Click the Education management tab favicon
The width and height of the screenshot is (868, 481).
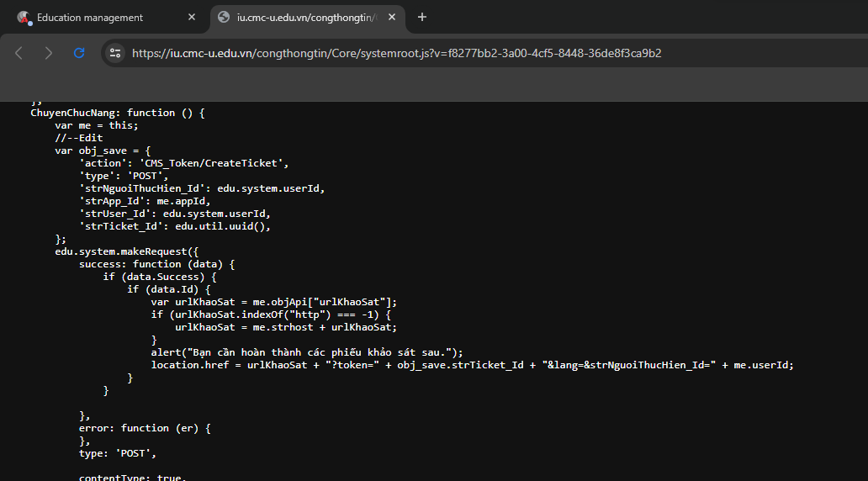click(x=24, y=18)
